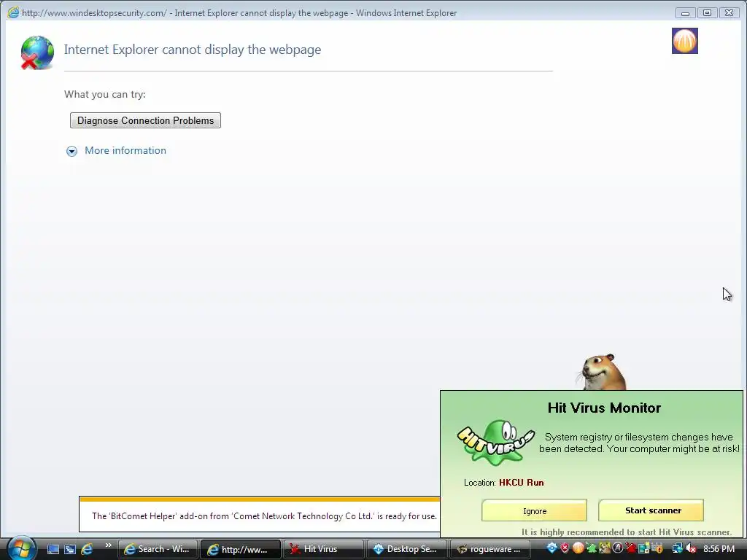Click the Show Desktop quick launch icon
Viewport: 747px width, 560px height.
(x=53, y=549)
